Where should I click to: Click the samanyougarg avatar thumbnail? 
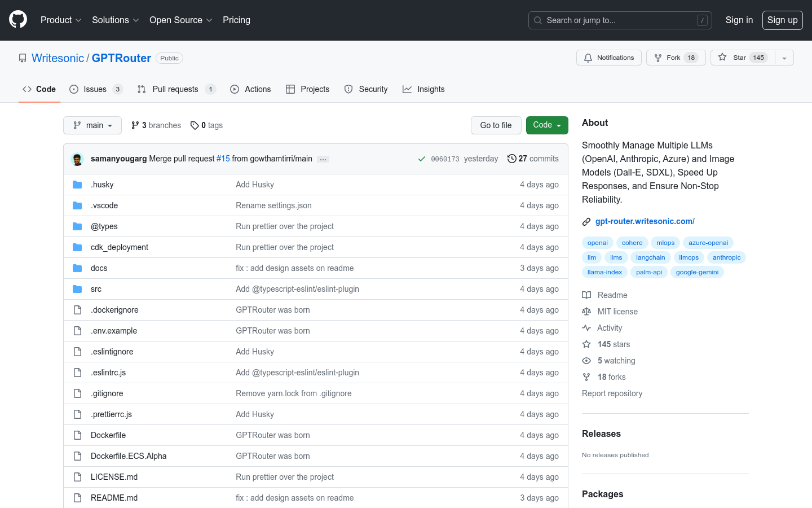tap(77, 159)
